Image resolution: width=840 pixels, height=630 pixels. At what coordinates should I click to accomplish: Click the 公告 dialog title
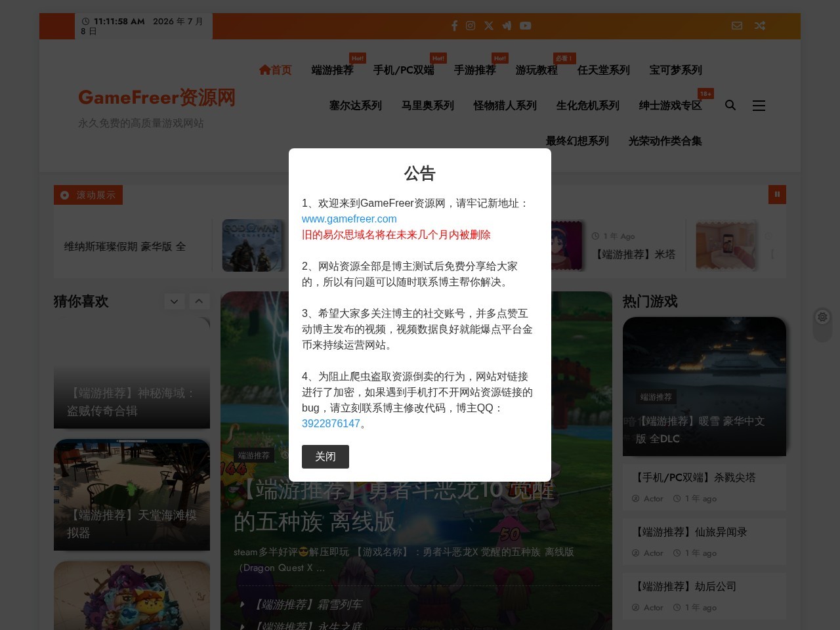[420, 173]
